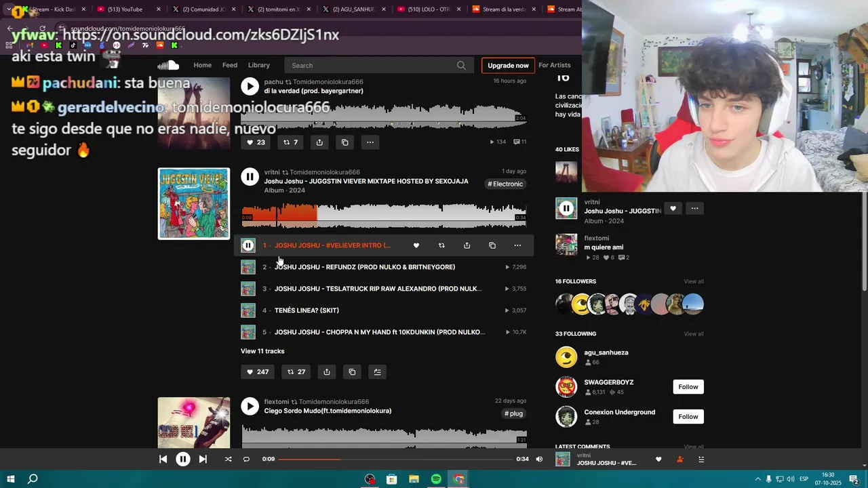This screenshot has width=868, height=488.
Task: Open File Explorer from taskbar
Action: click(x=414, y=479)
